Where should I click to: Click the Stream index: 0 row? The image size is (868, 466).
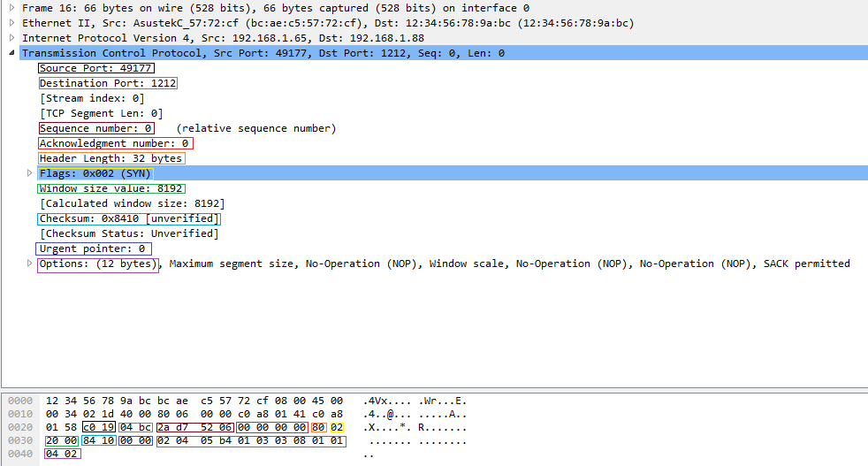tap(92, 98)
